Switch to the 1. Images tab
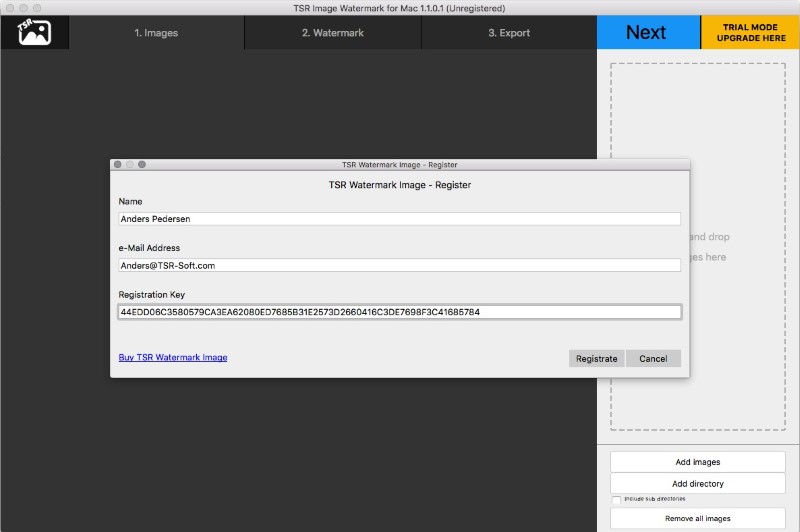The image size is (800, 532). (x=156, y=33)
